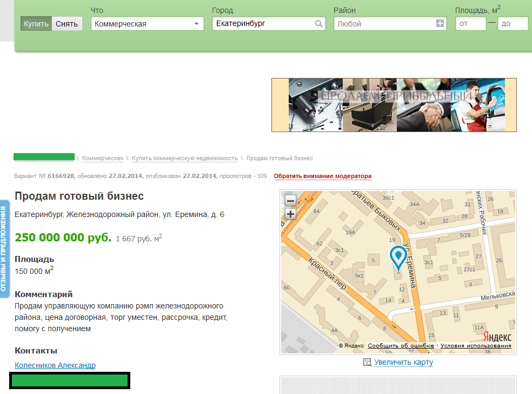Open the Коммерческая breadcrumb link
The height and width of the screenshot is (394, 532).
click(x=103, y=158)
